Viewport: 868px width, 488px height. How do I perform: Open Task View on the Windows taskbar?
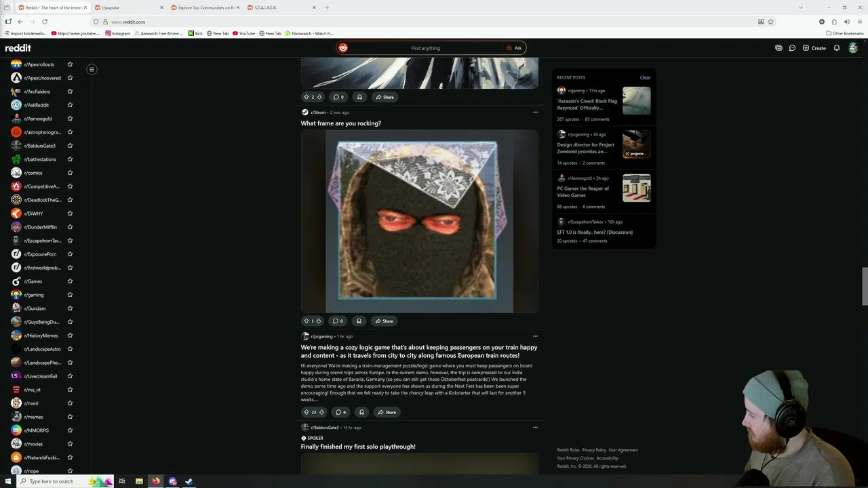coord(122,481)
